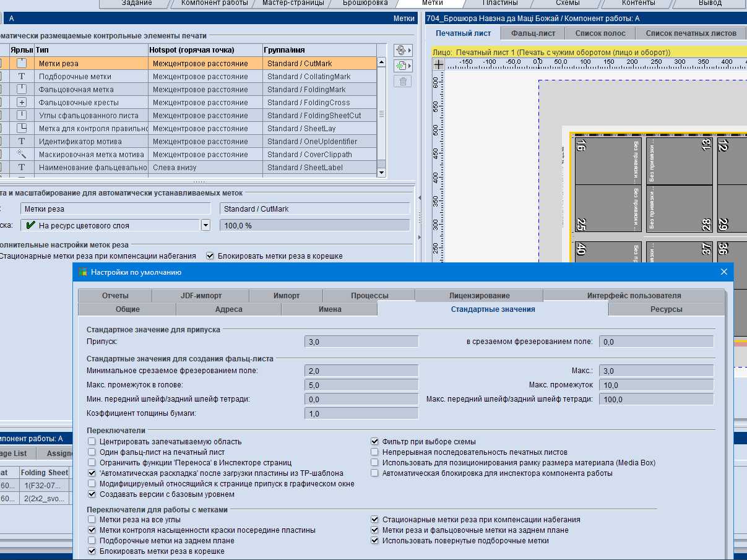Screen dimensions: 747x560
Task: Toggle Метки реза на все углы checkbox
Action: click(92, 520)
